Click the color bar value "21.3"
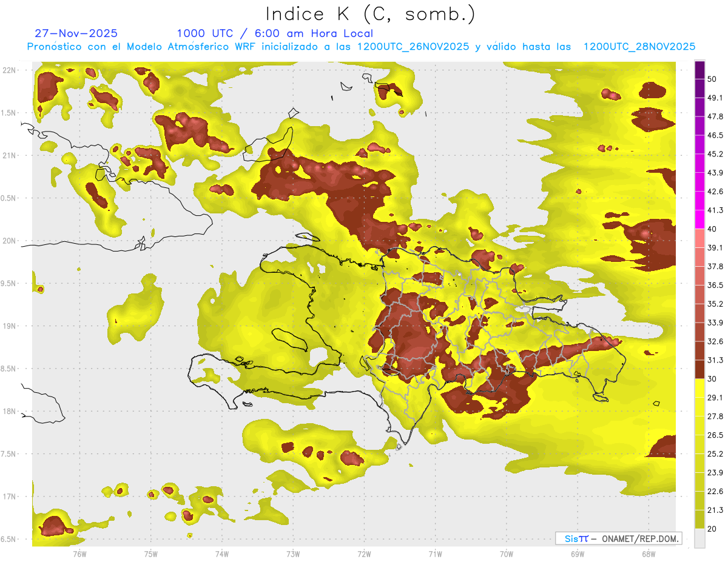The image size is (728, 562). pyautogui.click(x=715, y=510)
